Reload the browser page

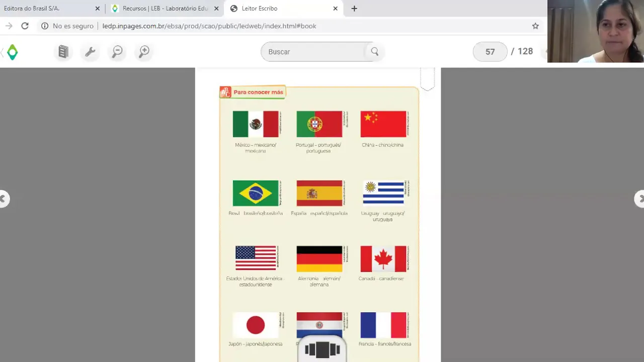click(x=25, y=26)
